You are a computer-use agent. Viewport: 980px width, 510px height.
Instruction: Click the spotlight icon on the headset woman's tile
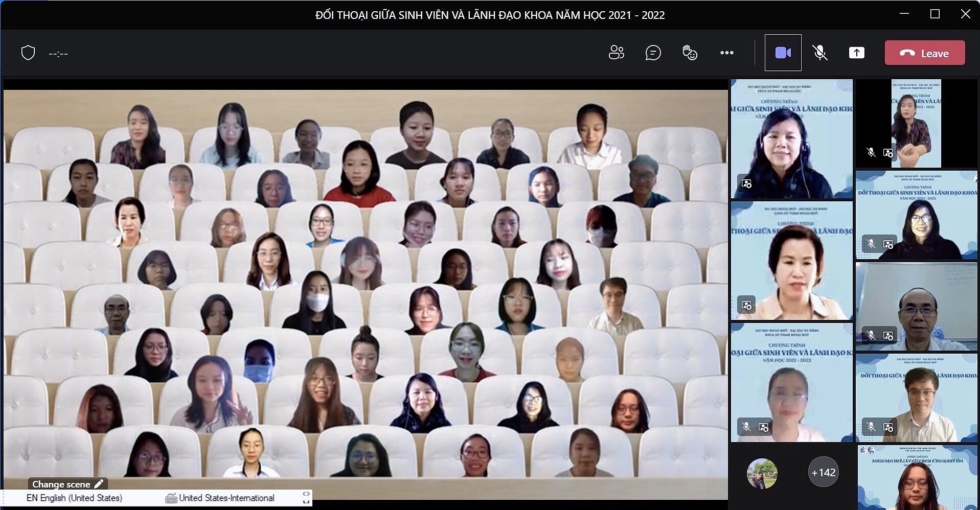pyautogui.click(x=746, y=183)
